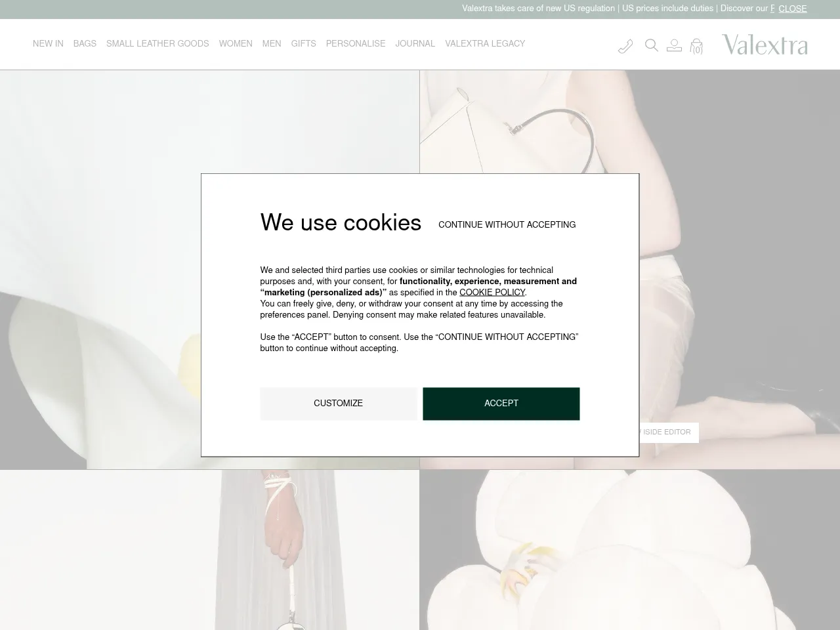The width and height of the screenshot is (840, 630).
Task: Open the COOKIE POLICY link
Action: [492, 293]
